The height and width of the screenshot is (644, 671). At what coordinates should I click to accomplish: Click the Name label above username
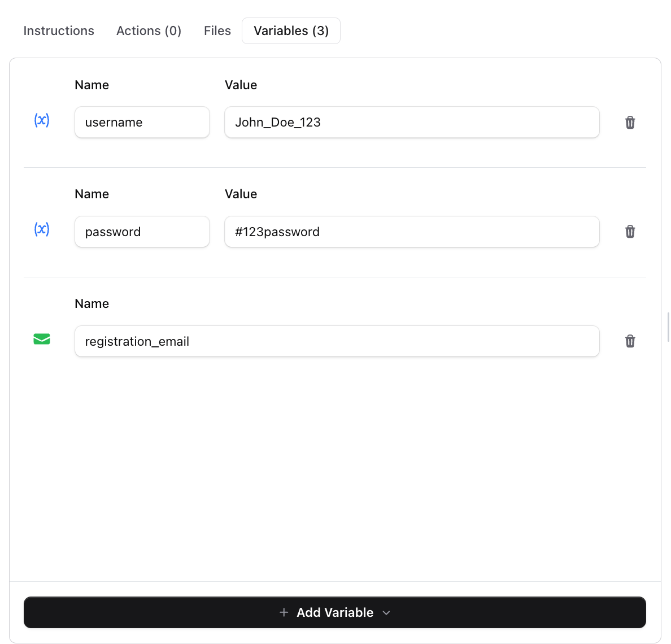91,85
